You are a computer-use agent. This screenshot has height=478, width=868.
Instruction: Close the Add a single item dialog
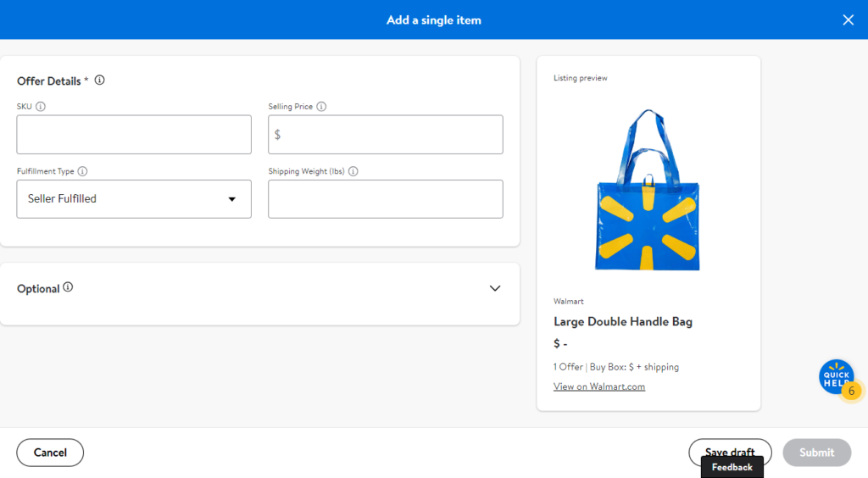848,20
